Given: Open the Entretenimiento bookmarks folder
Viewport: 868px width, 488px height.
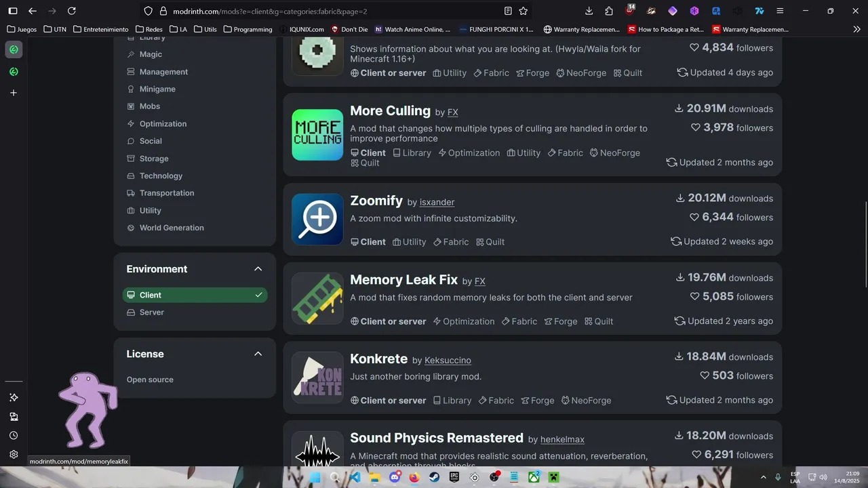Looking at the screenshot, I should (101, 29).
